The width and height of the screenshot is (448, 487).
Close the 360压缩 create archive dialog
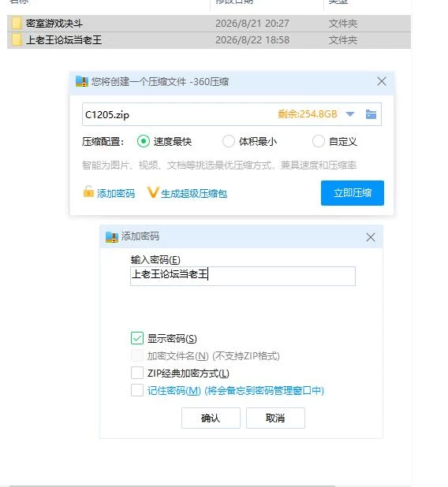click(382, 81)
